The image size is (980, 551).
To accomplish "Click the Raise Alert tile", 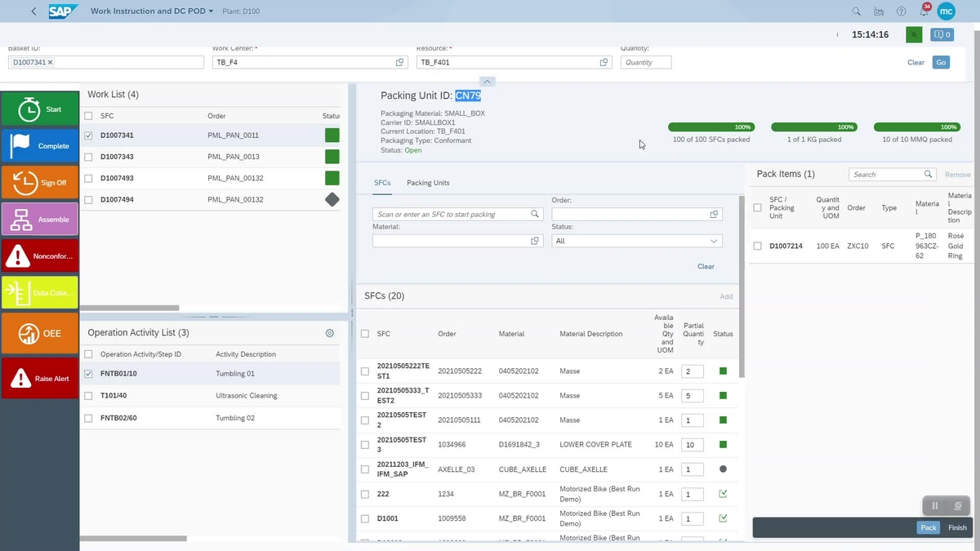I will (x=40, y=379).
